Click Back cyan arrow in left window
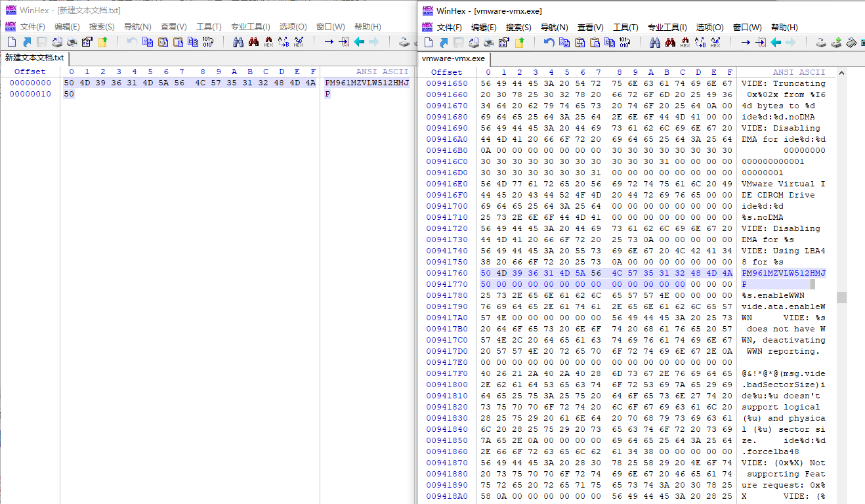The height and width of the screenshot is (504, 865). 359,42
